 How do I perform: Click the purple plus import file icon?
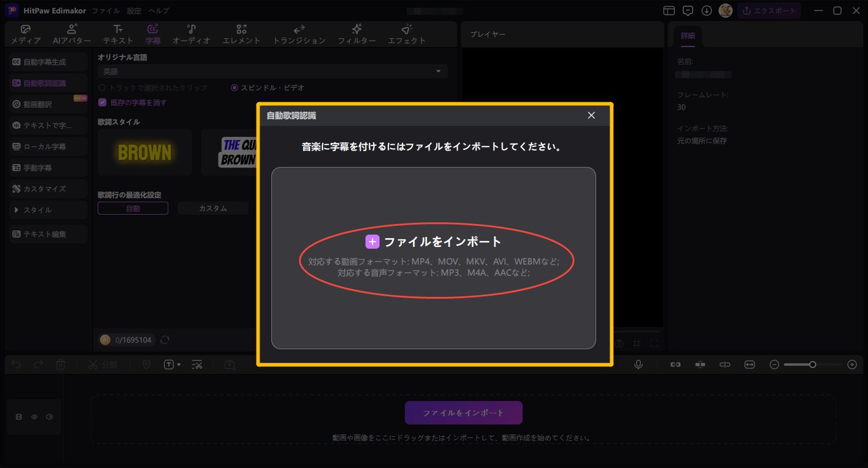[372, 242]
